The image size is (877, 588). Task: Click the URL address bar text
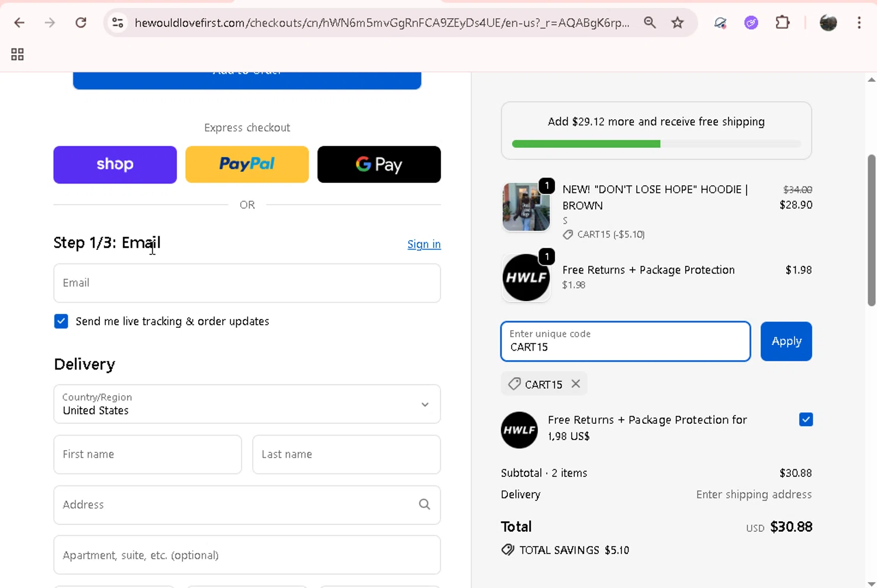pyautogui.click(x=382, y=23)
